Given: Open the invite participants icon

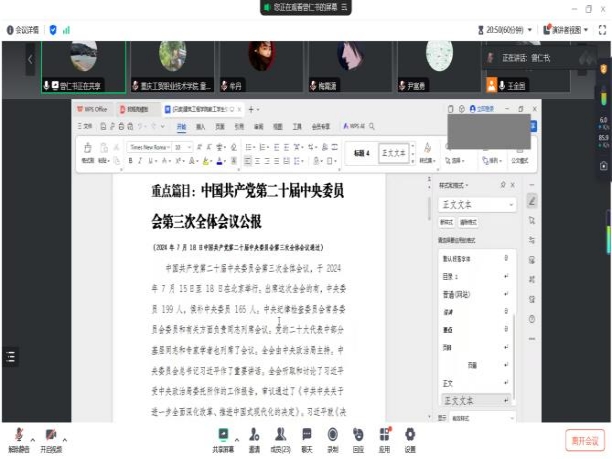Looking at the screenshot, I should click(255, 435).
